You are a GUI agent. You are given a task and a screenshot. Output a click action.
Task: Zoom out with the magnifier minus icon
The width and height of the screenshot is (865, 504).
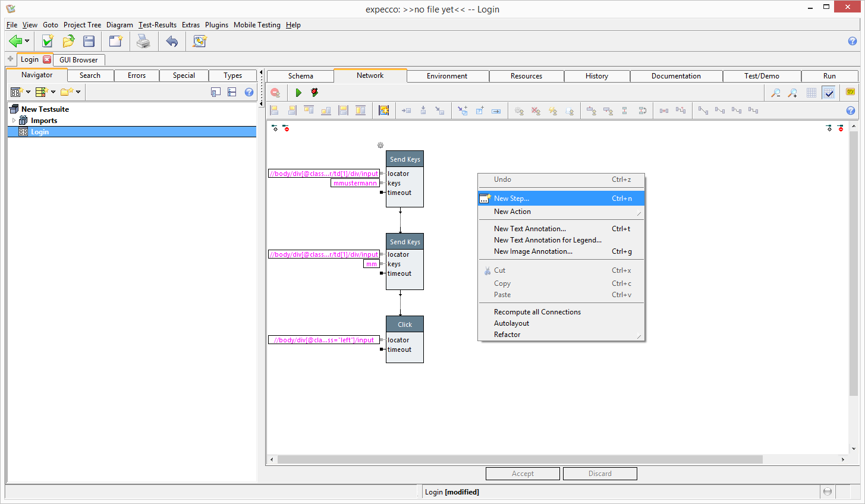pyautogui.click(x=776, y=93)
